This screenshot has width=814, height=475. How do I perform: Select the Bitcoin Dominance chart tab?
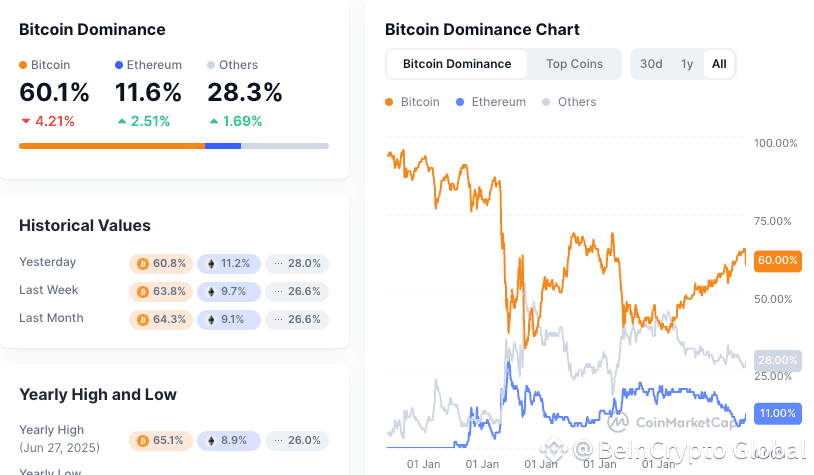457,64
